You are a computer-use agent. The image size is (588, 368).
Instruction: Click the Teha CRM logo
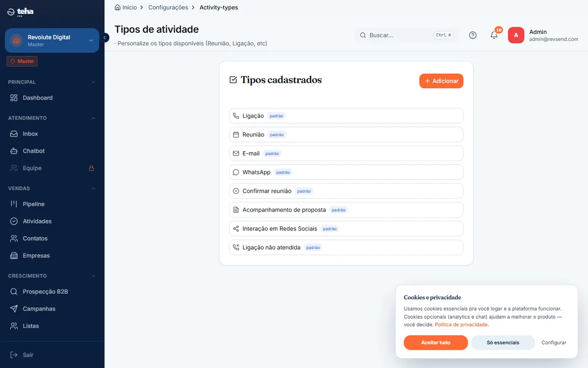pos(21,12)
